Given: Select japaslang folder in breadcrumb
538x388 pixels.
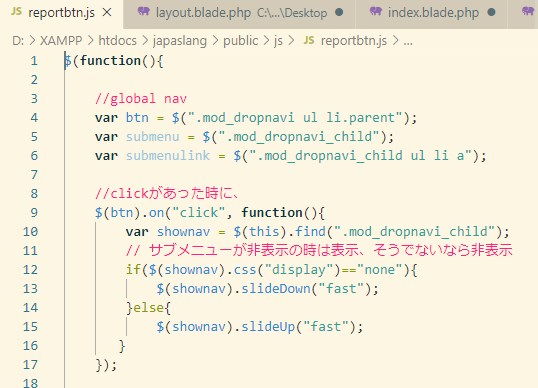Looking at the screenshot, I should point(180,41).
